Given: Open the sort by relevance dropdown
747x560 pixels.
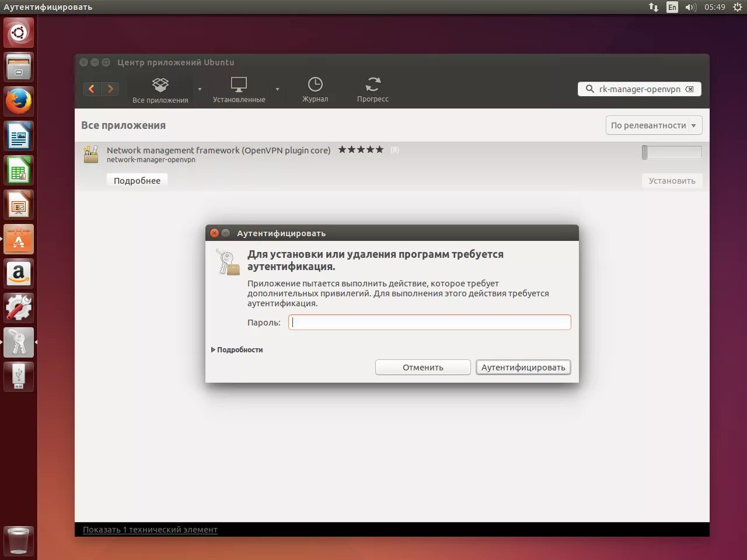Looking at the screenshot, I should point(654,125).
